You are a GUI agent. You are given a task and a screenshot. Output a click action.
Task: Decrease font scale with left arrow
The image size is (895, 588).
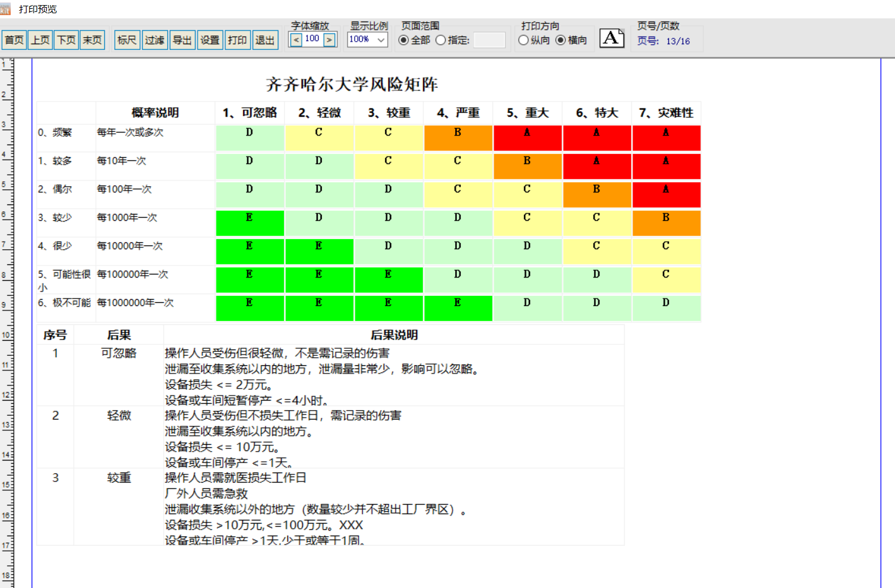point(296,40)
